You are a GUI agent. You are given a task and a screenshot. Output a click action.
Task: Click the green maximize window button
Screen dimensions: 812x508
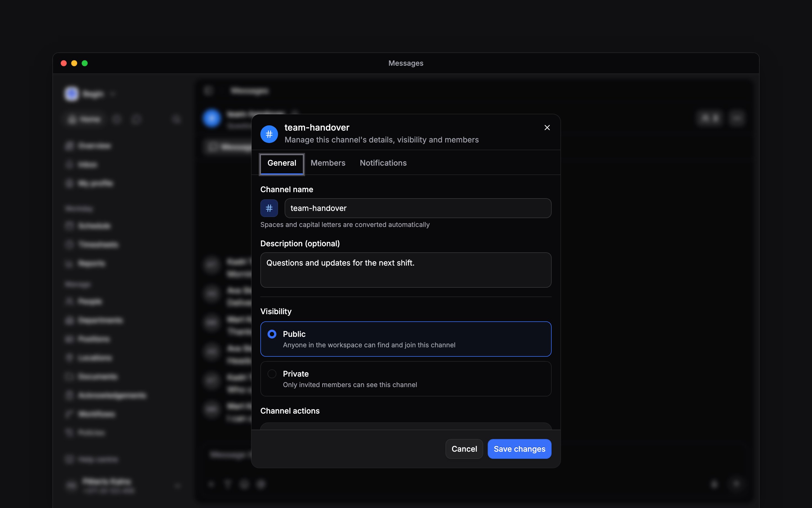point(85,63)
